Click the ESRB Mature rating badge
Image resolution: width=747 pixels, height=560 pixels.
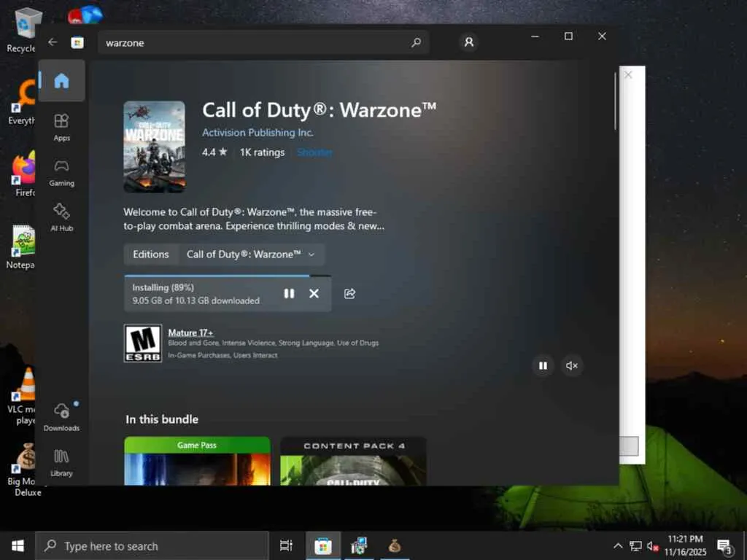click(143, 343)
